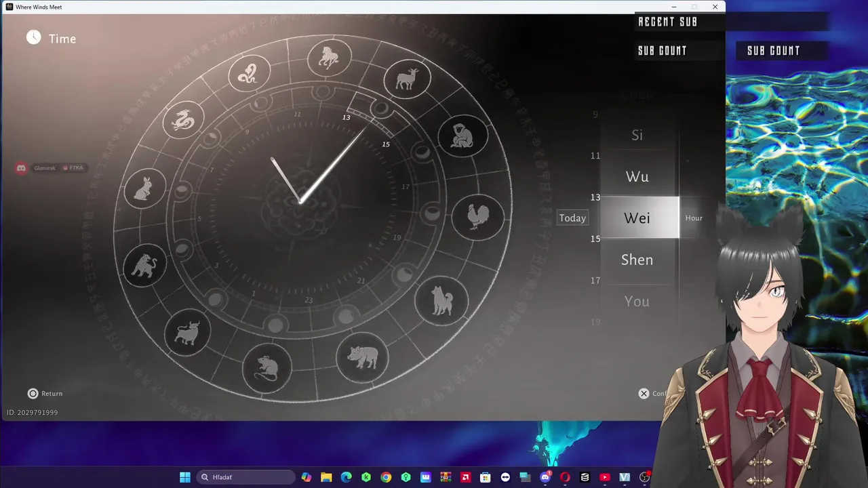This screenshot has width=868, height=488.
Task: Click the RECENT SUB overlay label
Action: click(668, 22)
